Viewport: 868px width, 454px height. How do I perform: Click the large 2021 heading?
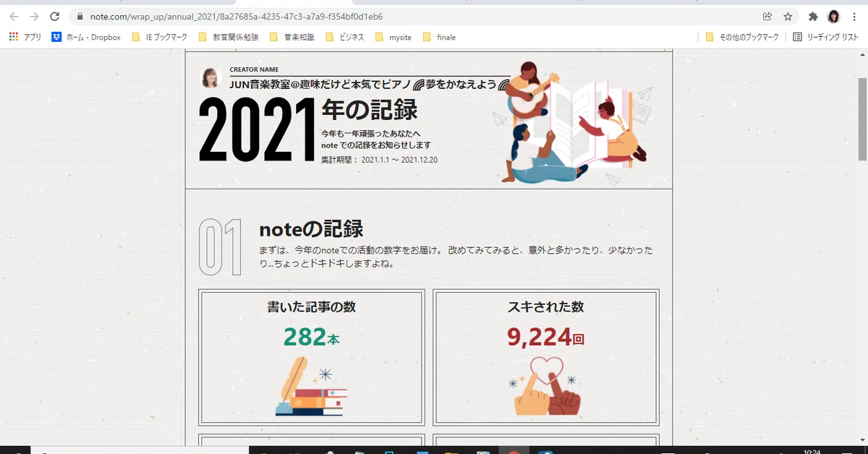258,129
